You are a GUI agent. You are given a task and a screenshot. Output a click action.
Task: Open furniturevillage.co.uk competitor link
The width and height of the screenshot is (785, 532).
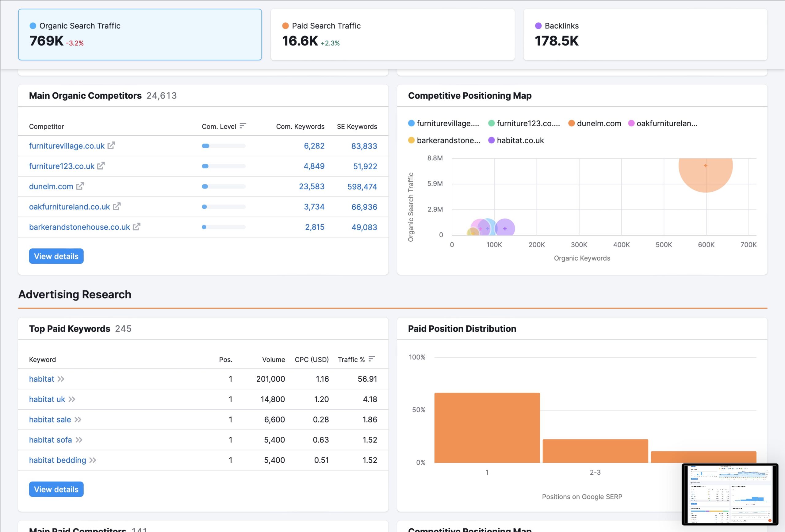pyautogui.click(x=67, y=146)
